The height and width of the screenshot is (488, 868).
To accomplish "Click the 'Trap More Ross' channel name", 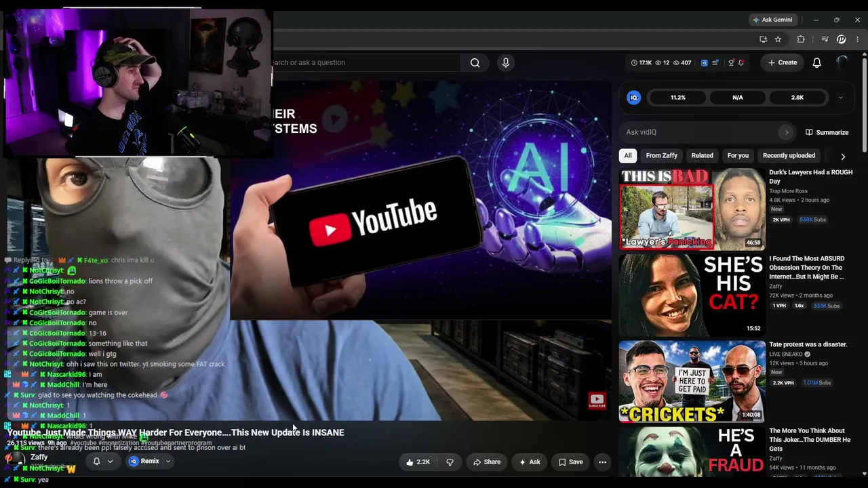I will 788,191.
